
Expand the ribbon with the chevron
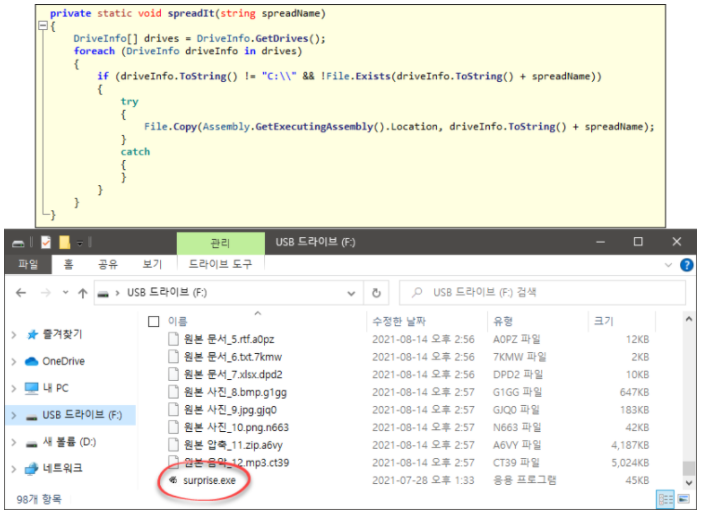pyautogui.click(x=668, y=265)
